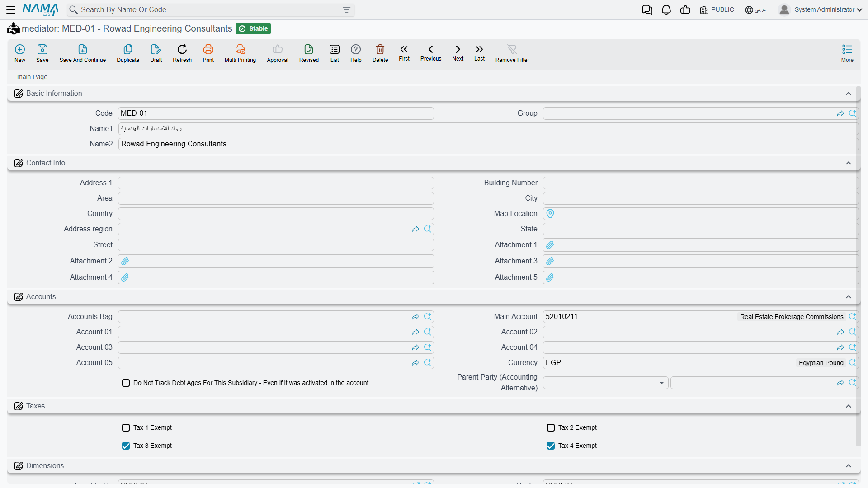Search lookup for the Currency field
Viewport: 868px width, 488px height.
853,363
